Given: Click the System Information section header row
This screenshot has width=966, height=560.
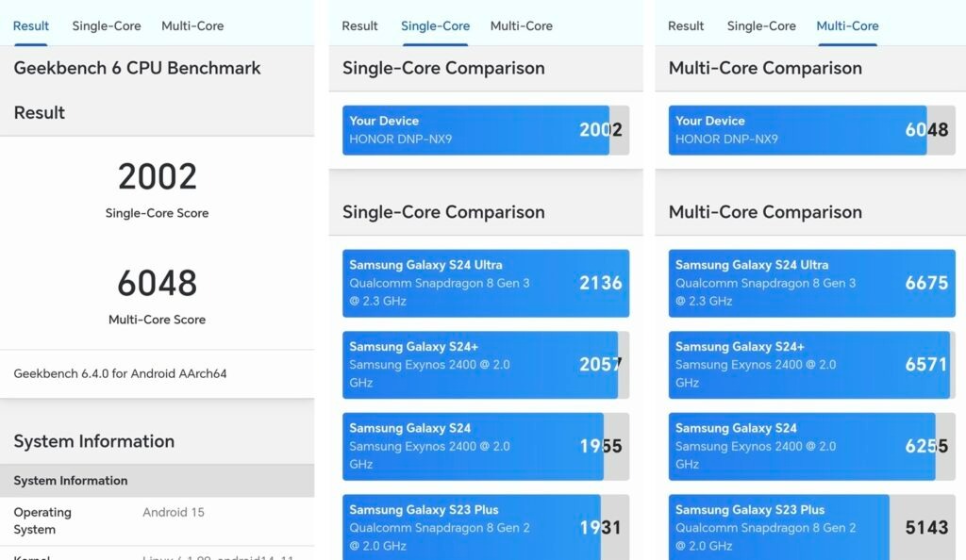Looking at the screenshot, I should 158,481.
